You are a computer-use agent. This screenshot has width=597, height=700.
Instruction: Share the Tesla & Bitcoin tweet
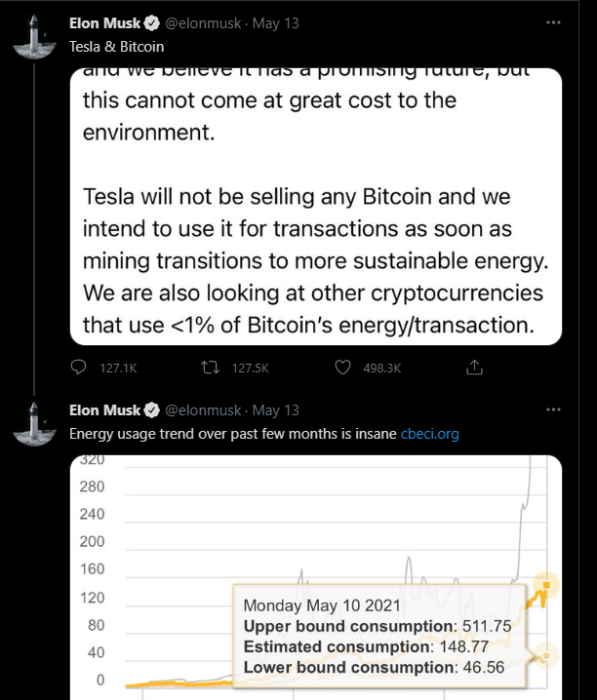[x=475, y=368]
